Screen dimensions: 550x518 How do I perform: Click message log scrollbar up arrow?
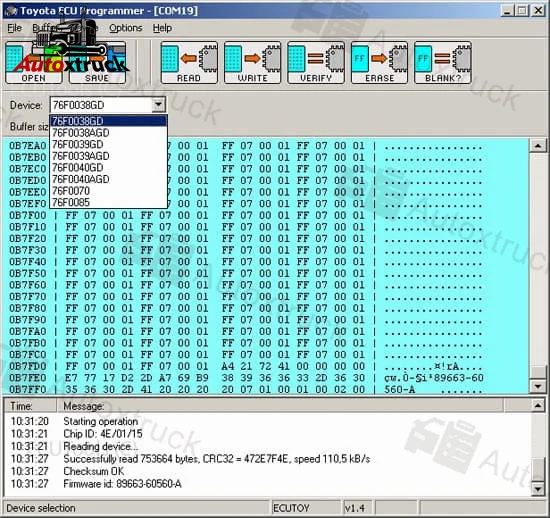click(x=538, y=406)
